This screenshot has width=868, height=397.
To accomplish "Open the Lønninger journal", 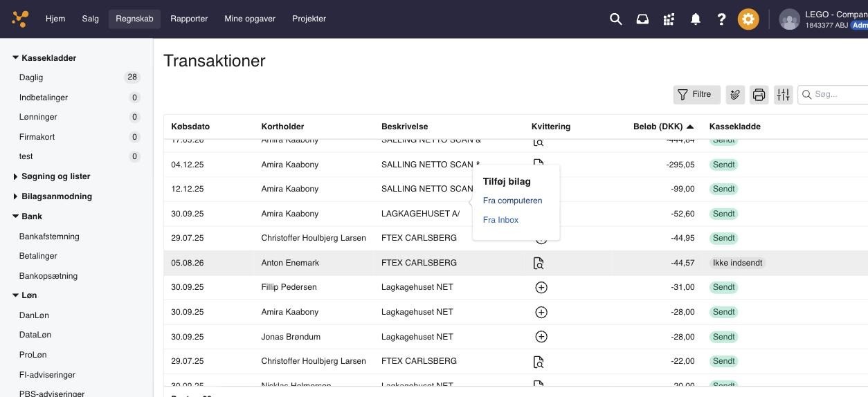I will [38, 117].
